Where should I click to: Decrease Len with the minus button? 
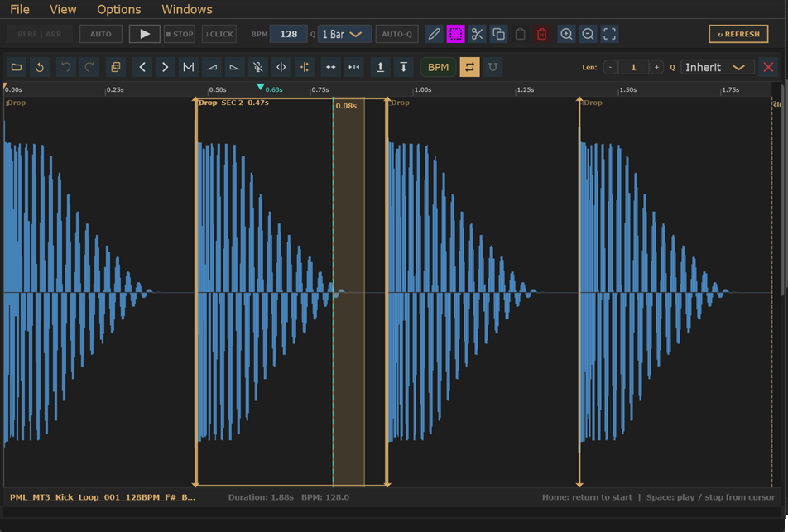click(610, 67)
